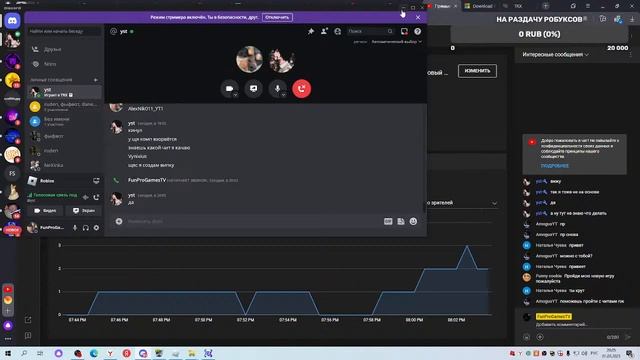
Task: Open the emoji picker in the message box
Action: tap(413, 221)
